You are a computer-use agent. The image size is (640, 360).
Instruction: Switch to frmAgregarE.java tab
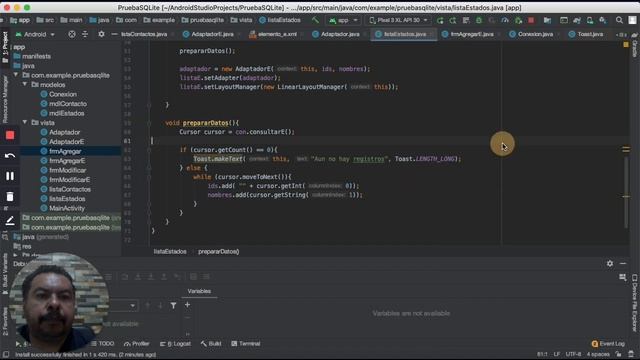tap(468, 34)
